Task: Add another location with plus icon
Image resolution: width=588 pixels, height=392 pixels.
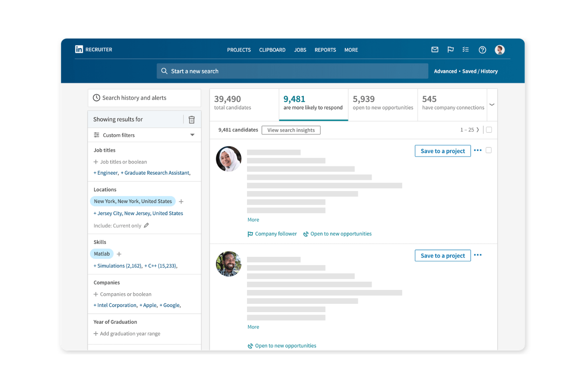Action: (181, 201)
